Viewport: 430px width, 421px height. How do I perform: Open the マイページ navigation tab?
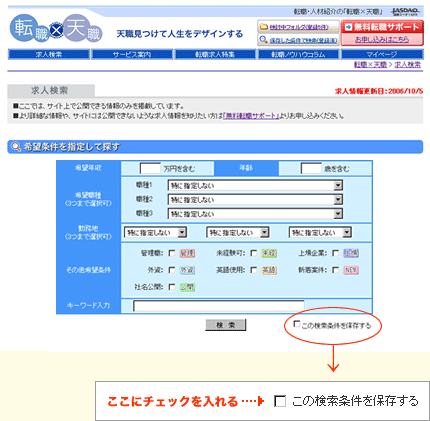[x=382, y=54]
